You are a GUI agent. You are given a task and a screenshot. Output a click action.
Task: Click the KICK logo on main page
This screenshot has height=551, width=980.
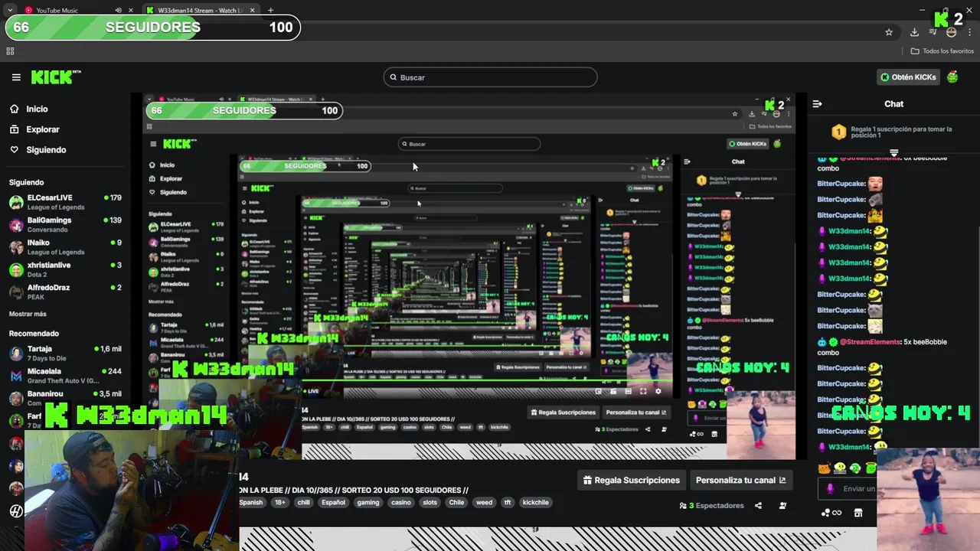tap(55, 77)
